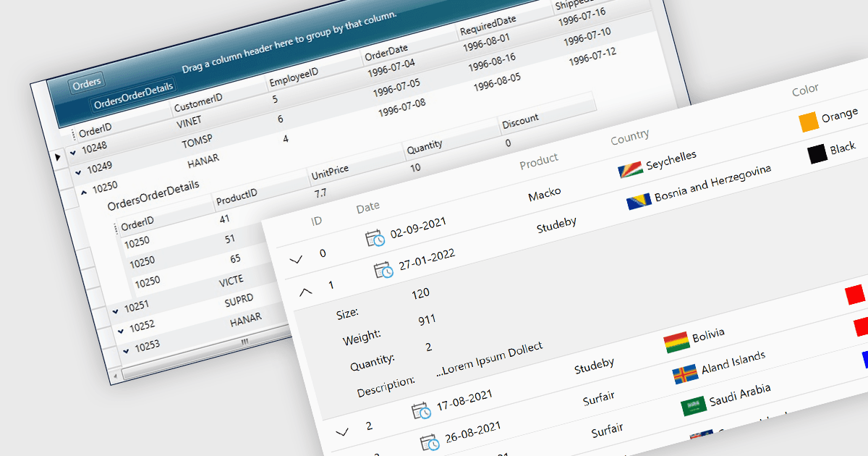Click the CustomerID column header
868x456 pixels.
(197, 104)
